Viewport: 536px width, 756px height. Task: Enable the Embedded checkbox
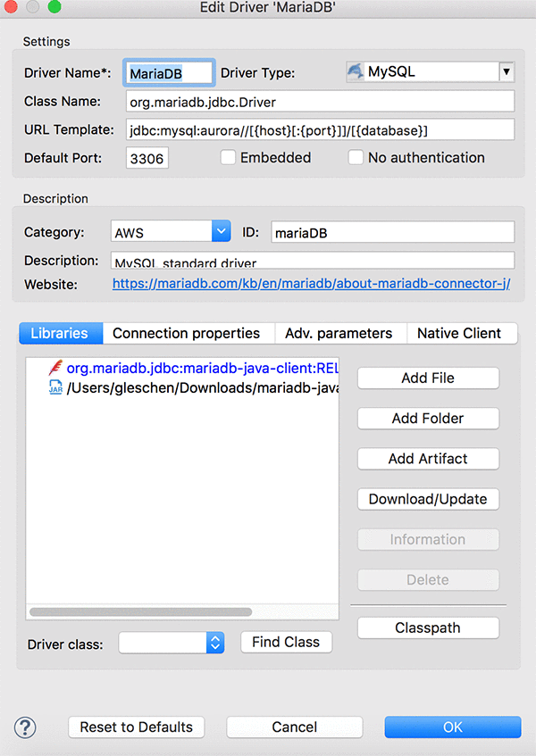click(x=228, y=157)
